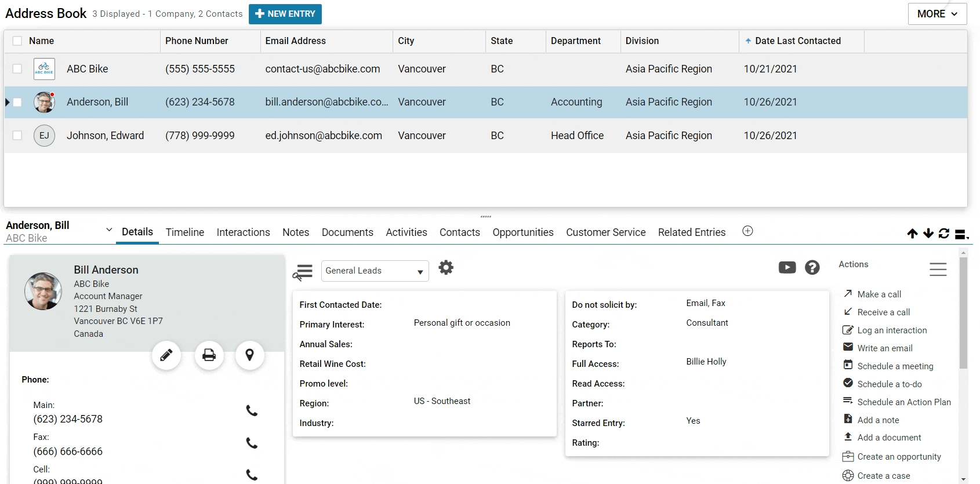Viewport: 980px width, 484px height.
Task: Open the map location pin icon
Action: pos(250,355)
